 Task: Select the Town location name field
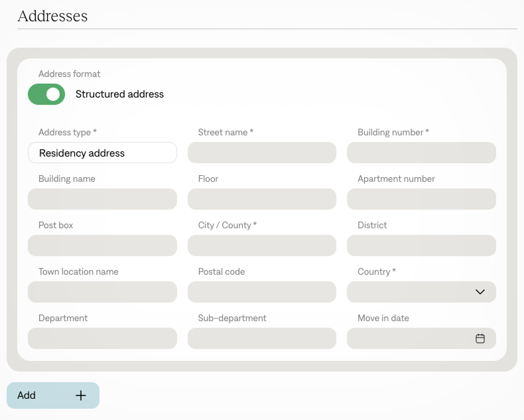(x=102, y=292)
